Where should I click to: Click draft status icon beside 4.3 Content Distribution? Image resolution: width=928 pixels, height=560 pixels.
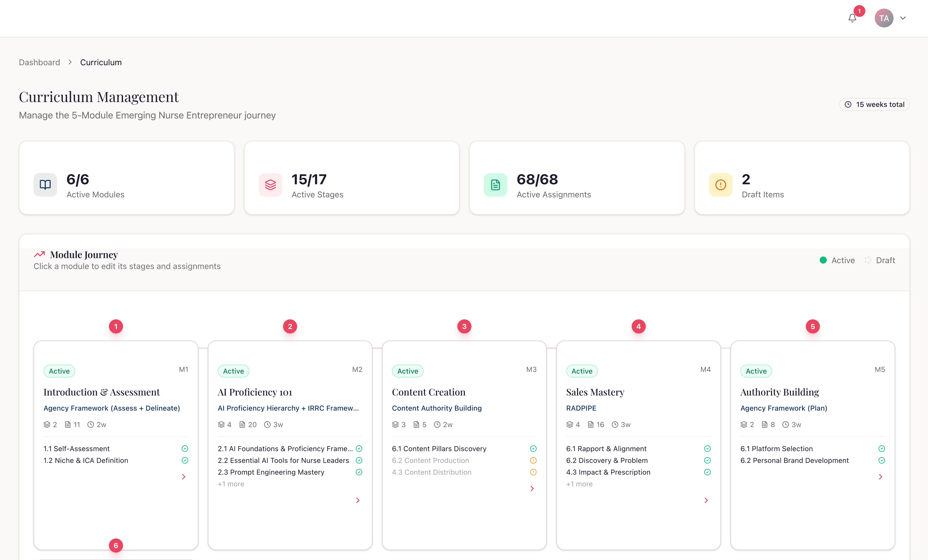pos(533,472)
